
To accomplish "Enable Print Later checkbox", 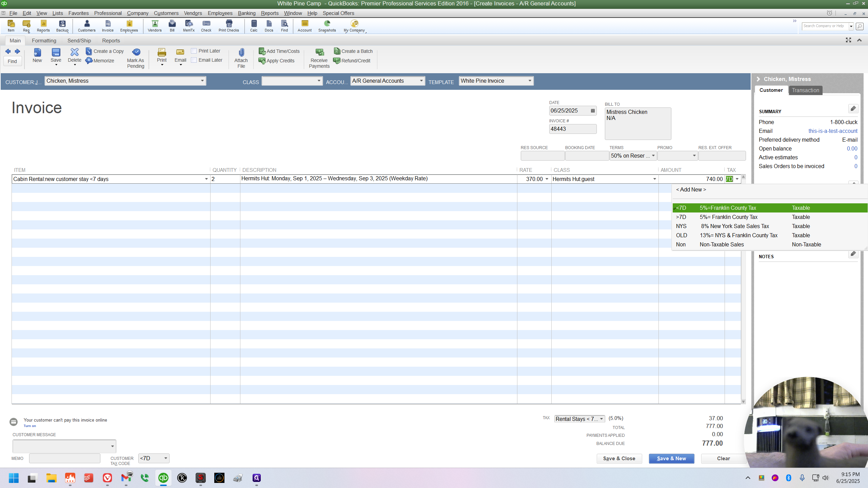I will tap(194, 51).
